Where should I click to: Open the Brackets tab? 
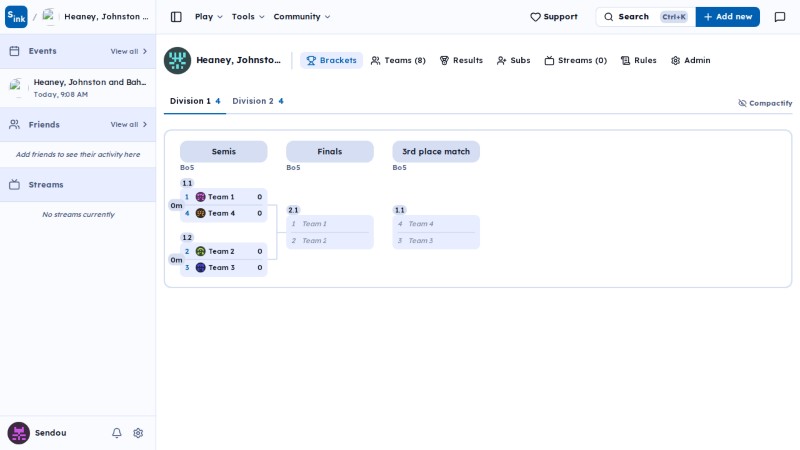[331, 60]
